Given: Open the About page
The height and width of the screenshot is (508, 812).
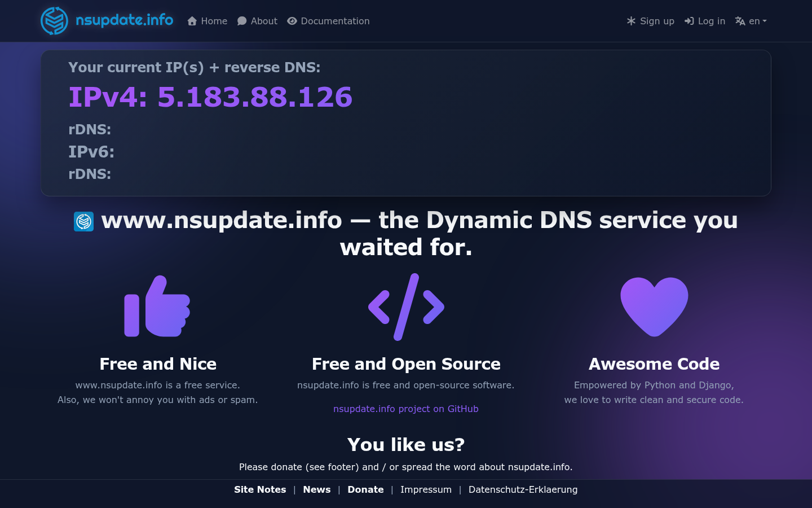Looking at the screenshot, I should [257, 21].
